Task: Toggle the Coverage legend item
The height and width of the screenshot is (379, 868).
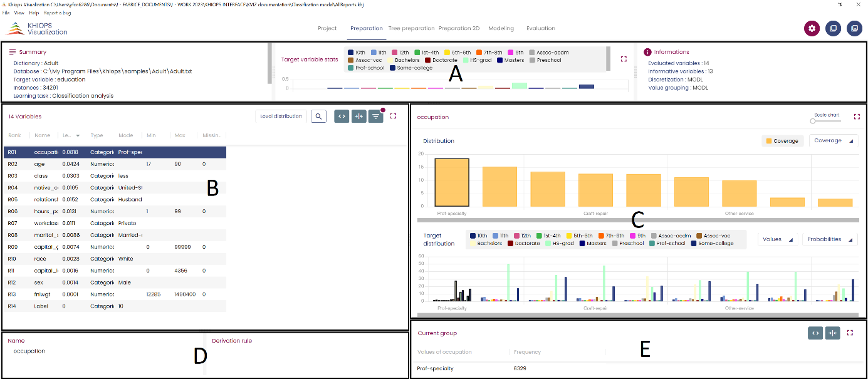Action: (782, 141)
